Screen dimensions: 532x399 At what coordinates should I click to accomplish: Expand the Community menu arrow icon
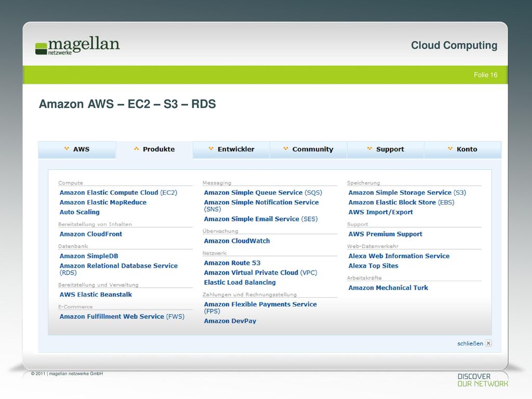coord(286,149)
